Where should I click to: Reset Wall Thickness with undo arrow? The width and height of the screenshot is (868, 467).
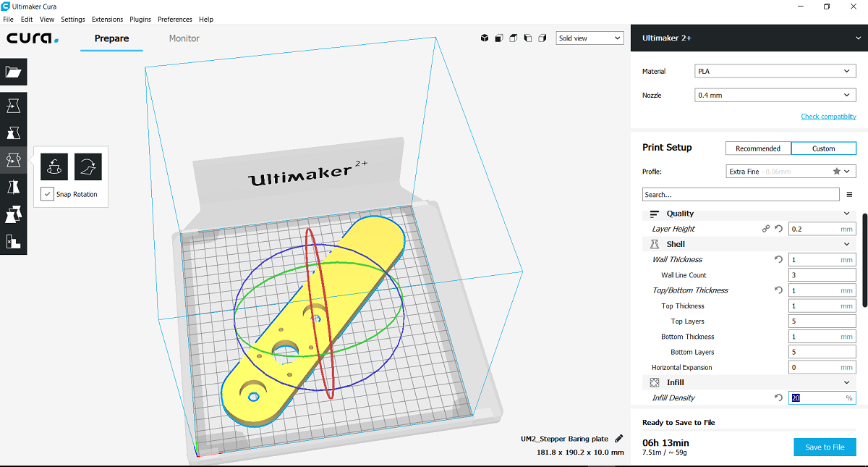coord(778,259)
